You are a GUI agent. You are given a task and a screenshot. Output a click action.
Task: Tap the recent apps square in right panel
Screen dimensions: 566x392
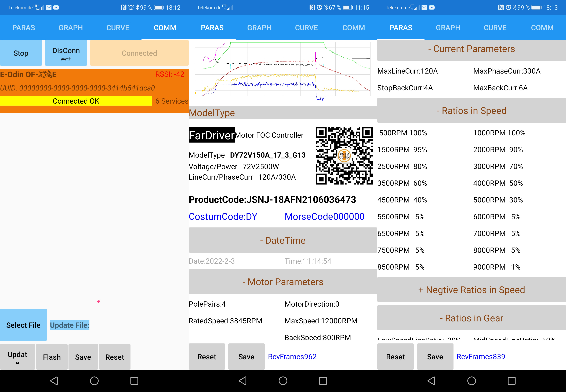(x=511, y=381)
